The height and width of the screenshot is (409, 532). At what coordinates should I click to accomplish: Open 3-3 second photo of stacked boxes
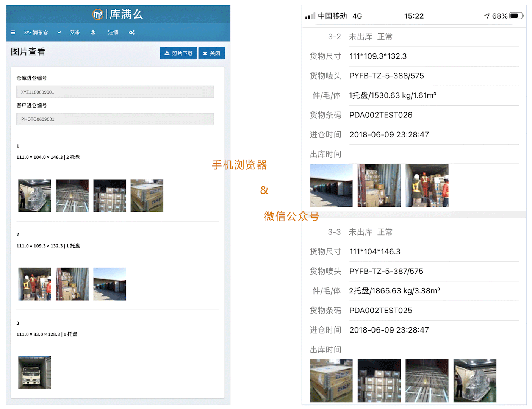point(379,381)
